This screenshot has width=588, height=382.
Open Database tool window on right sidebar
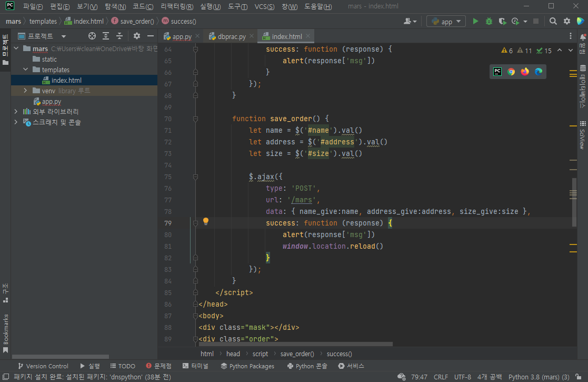583,86
